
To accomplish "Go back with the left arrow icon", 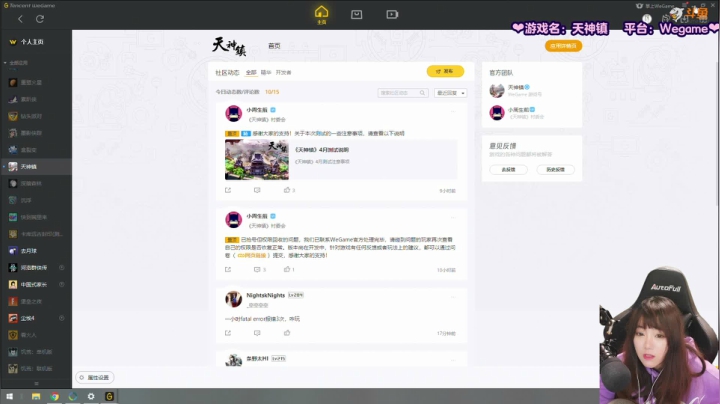I will (x=20, y=19).
